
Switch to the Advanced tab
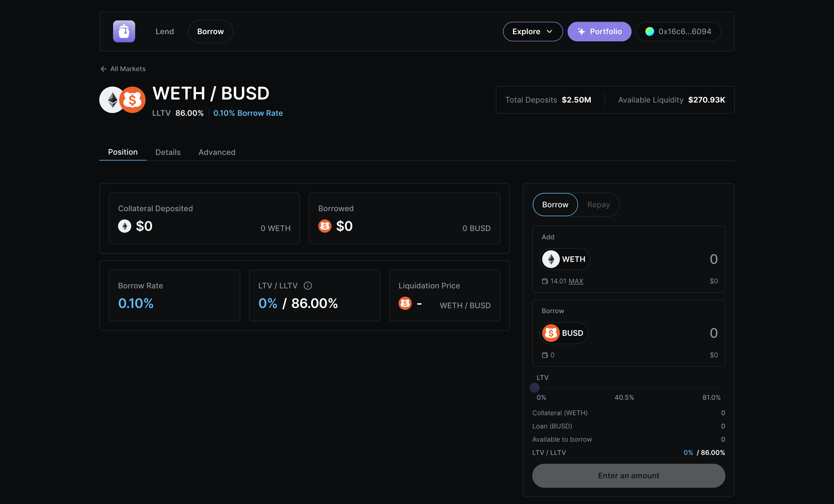point(216,152)
